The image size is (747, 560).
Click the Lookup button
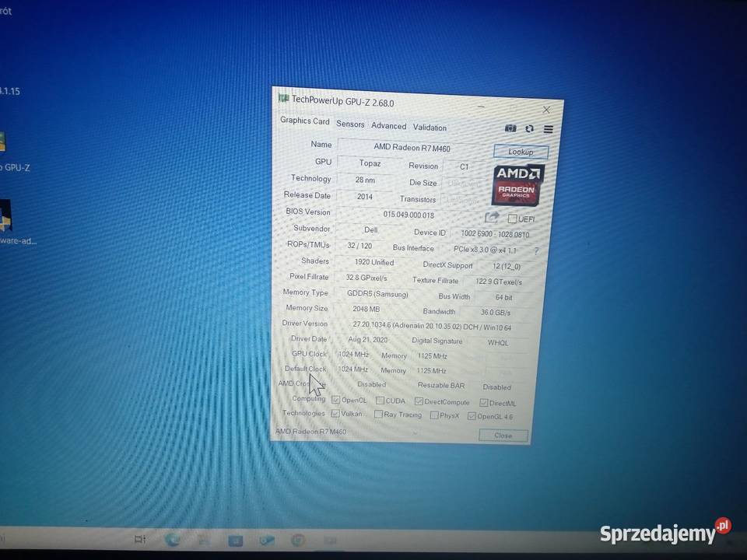pos(521,152)
